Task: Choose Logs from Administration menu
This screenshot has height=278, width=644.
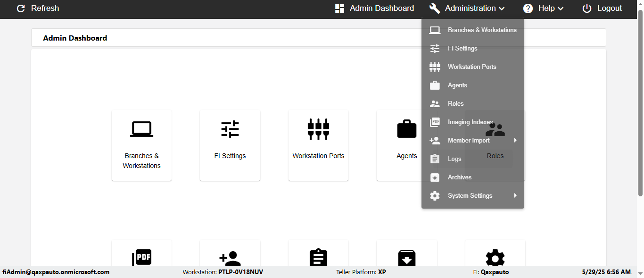Action: click(x=473, y=159)
